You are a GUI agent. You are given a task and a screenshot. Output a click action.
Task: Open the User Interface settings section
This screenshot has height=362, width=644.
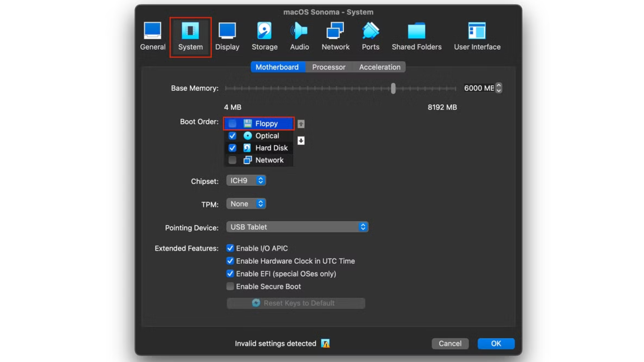(477, 36)
